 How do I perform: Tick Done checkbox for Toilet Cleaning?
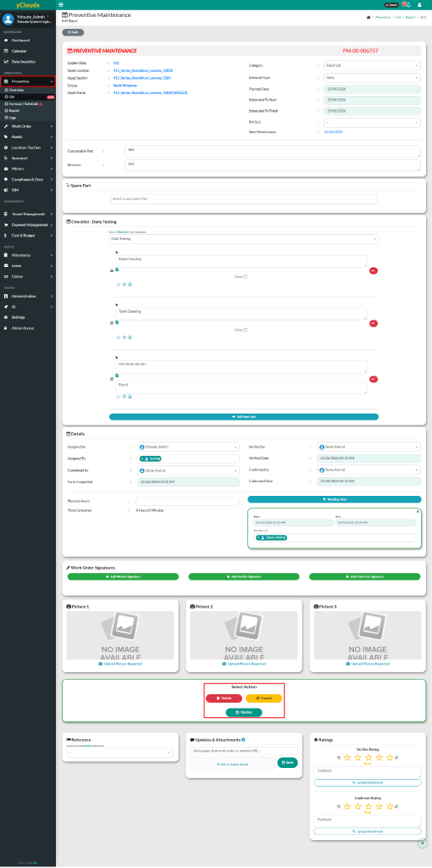click(246, 330)
